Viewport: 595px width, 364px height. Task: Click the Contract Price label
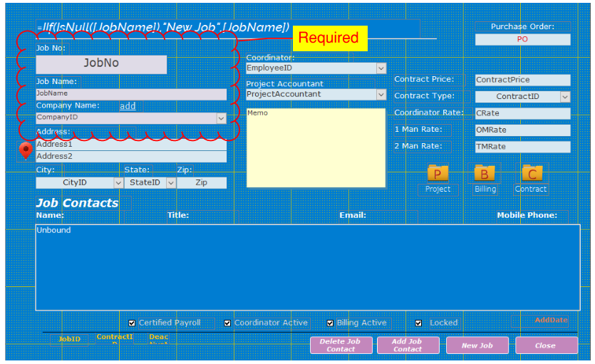click(x=424, y=79)
